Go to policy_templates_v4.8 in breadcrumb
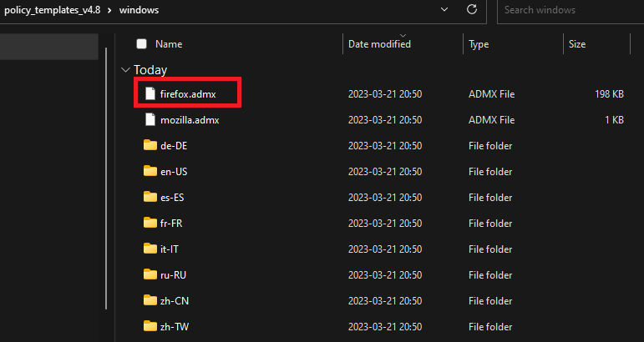644x342 pixels. click(52, 10)
